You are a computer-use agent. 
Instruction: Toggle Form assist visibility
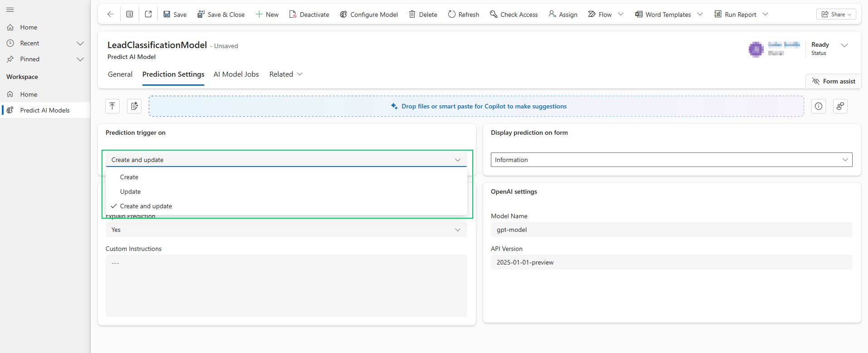click(834, 81)
